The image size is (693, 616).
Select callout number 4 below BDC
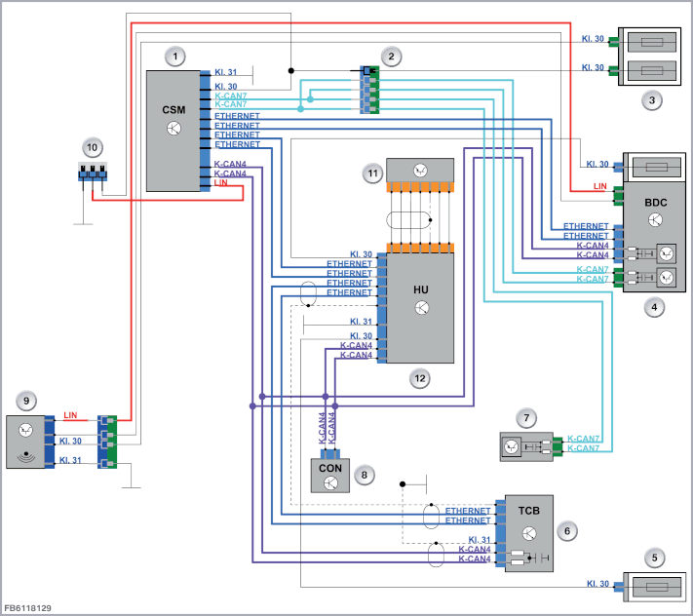(x=654, y=307)
